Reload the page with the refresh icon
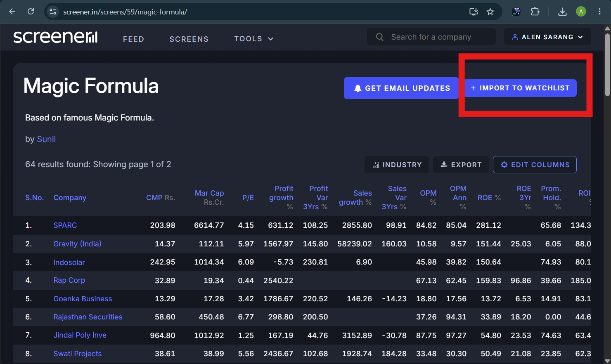Screen dimensions: 611x364 pyautogui.click(x=31, y=12)
